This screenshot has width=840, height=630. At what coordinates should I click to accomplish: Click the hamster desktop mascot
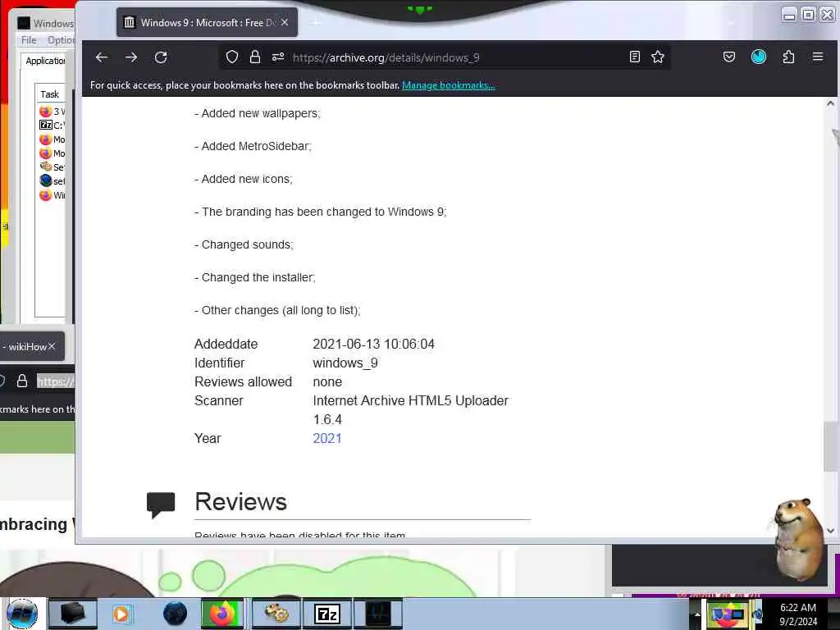coord(798,538)
